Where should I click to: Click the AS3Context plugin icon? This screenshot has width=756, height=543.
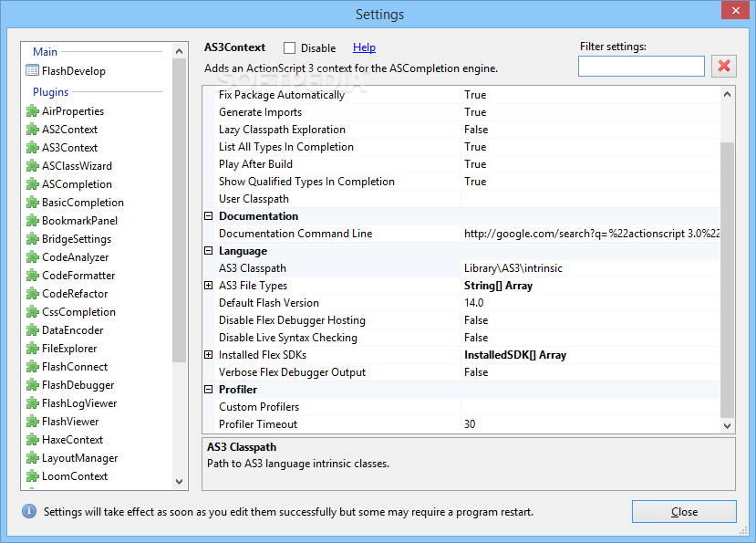pyautogui.click(x=32, y=148)
